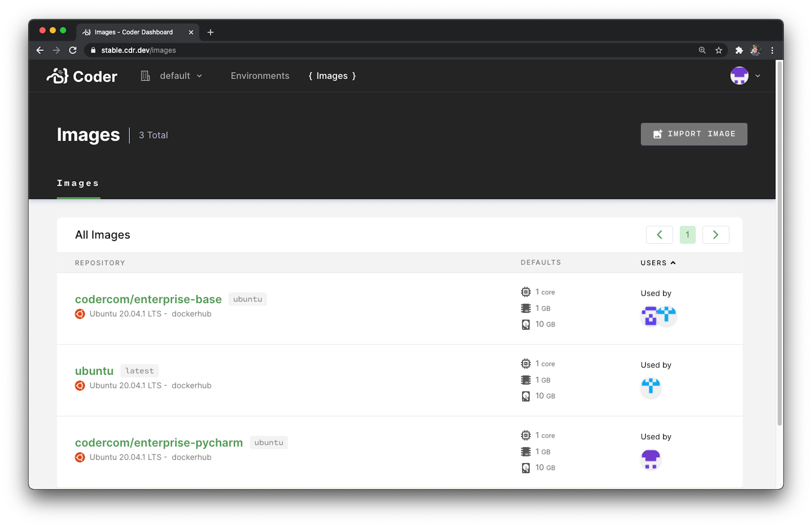
Task: Click the memory icon for ubuntu image
Action: point(525,380)
